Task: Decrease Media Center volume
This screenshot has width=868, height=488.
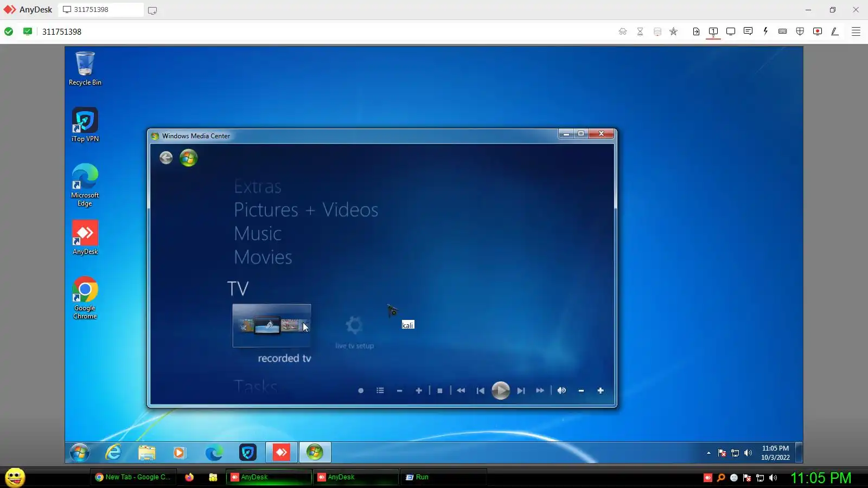Action: [581, 390]
